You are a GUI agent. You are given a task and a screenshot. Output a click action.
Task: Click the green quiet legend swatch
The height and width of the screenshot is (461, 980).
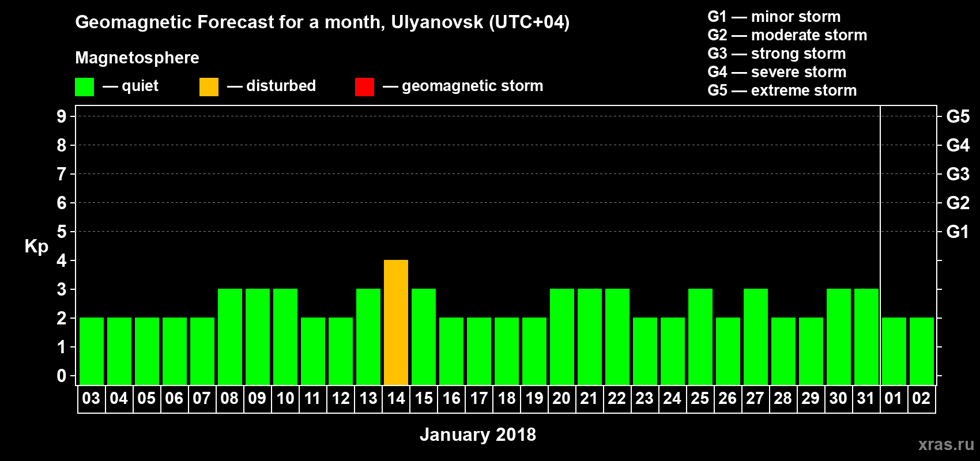(x=84, y=87)
